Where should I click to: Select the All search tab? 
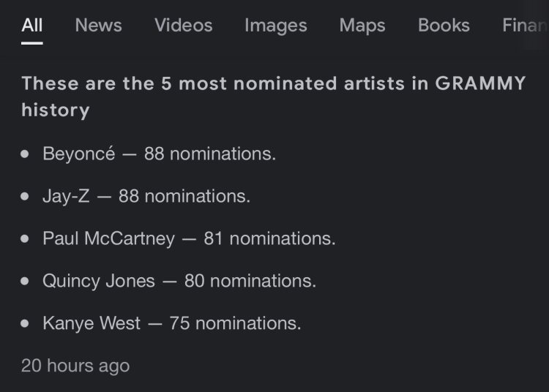[32, 26]
